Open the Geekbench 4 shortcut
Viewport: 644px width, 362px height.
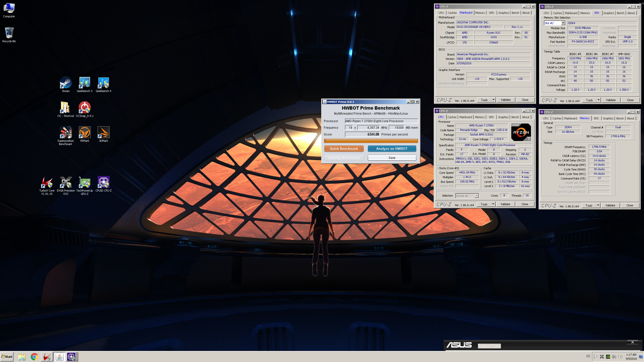point(103,85)
